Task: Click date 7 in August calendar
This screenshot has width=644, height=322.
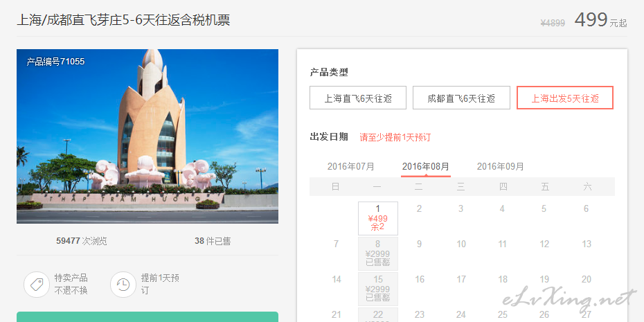Action: tap(336, 244)
